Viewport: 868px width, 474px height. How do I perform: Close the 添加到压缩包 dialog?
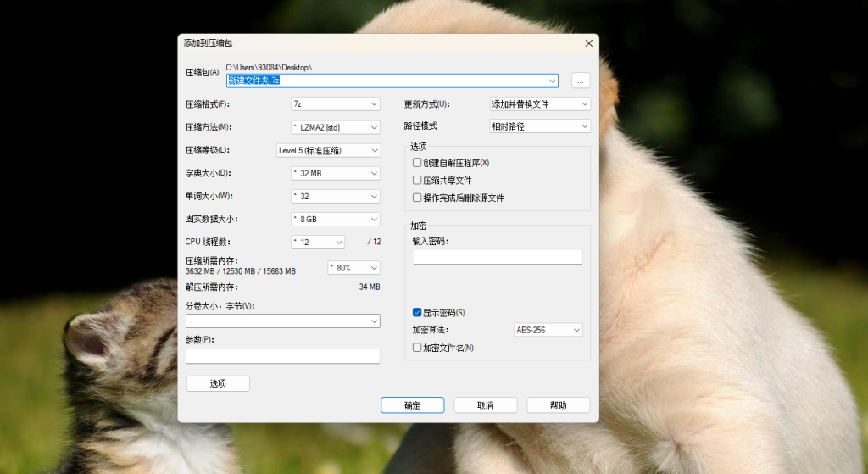(589, 43)
